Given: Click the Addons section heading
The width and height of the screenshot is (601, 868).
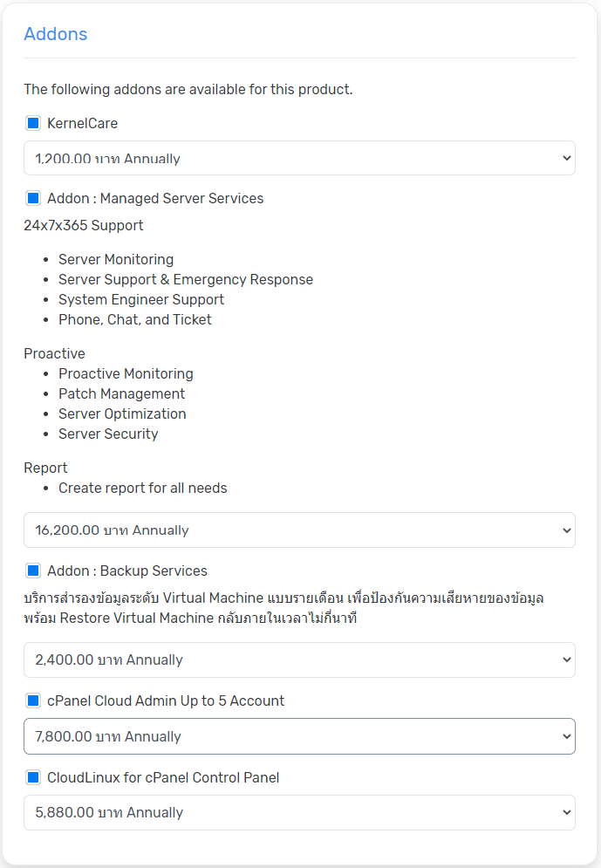Looking at the screenshot, I should [56, 34].
